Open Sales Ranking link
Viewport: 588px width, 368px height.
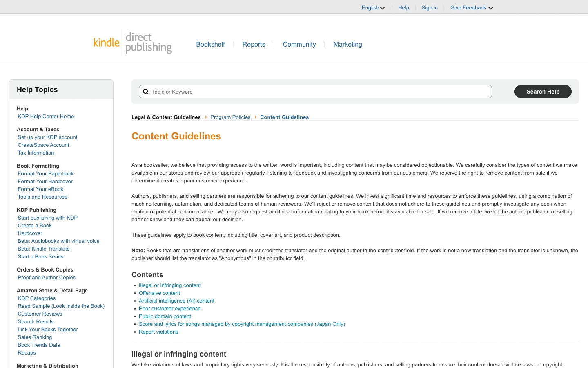[35, 337]
